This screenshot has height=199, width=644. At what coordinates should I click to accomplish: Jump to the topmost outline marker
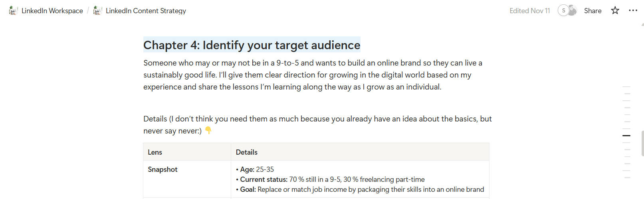626,87
